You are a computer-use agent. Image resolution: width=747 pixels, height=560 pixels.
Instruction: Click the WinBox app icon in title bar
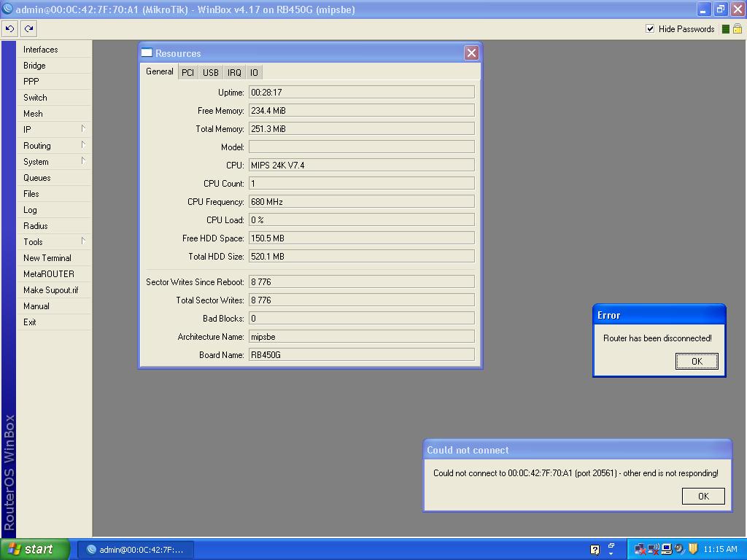pyautogui.click(x=7, y=9)
